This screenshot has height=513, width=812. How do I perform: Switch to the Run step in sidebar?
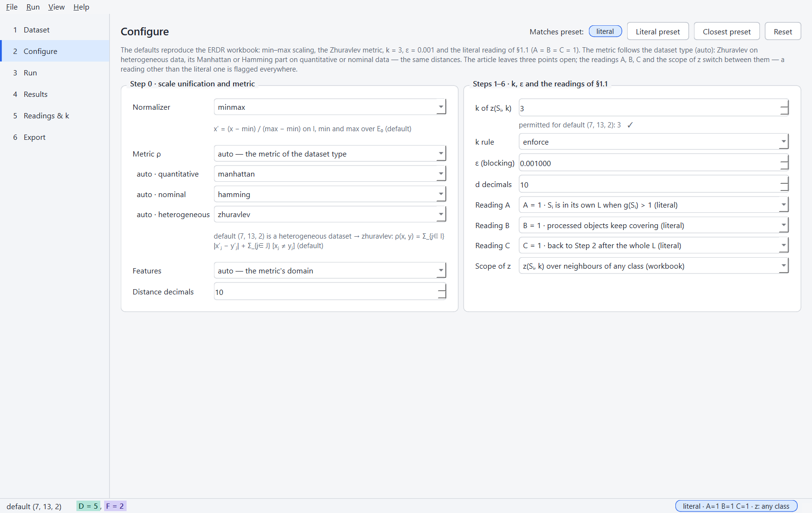tap(55, 73)
